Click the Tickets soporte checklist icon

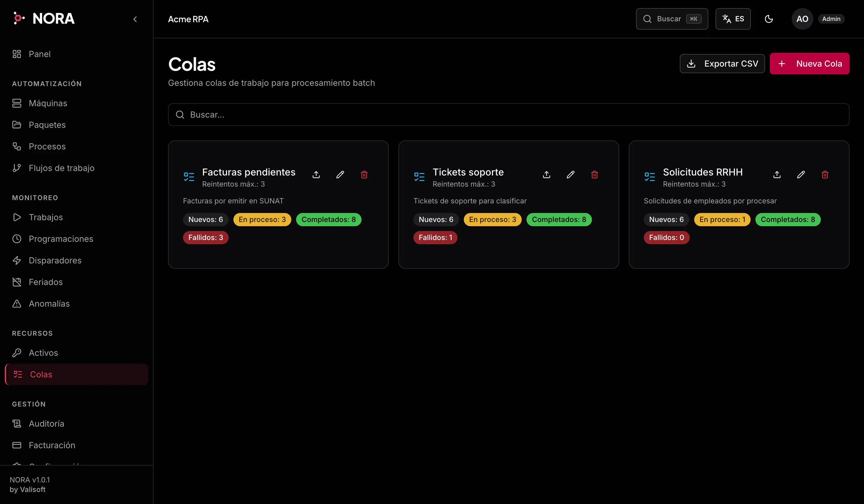tap(419, 177)
